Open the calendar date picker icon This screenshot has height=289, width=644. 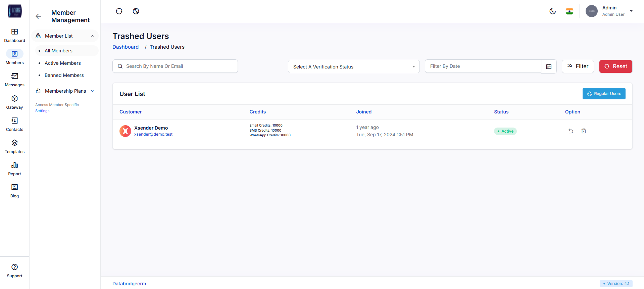click(549, 66)
